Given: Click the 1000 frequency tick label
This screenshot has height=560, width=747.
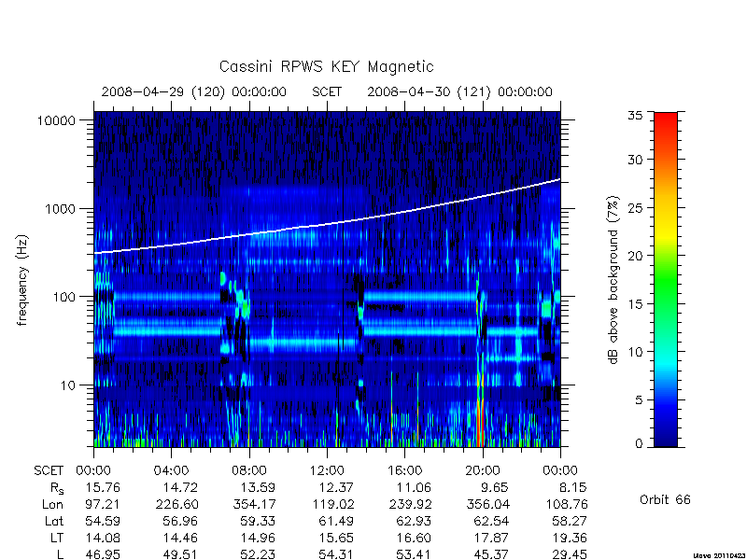Looking at the screenshot, I should click(x=61, y=209).
